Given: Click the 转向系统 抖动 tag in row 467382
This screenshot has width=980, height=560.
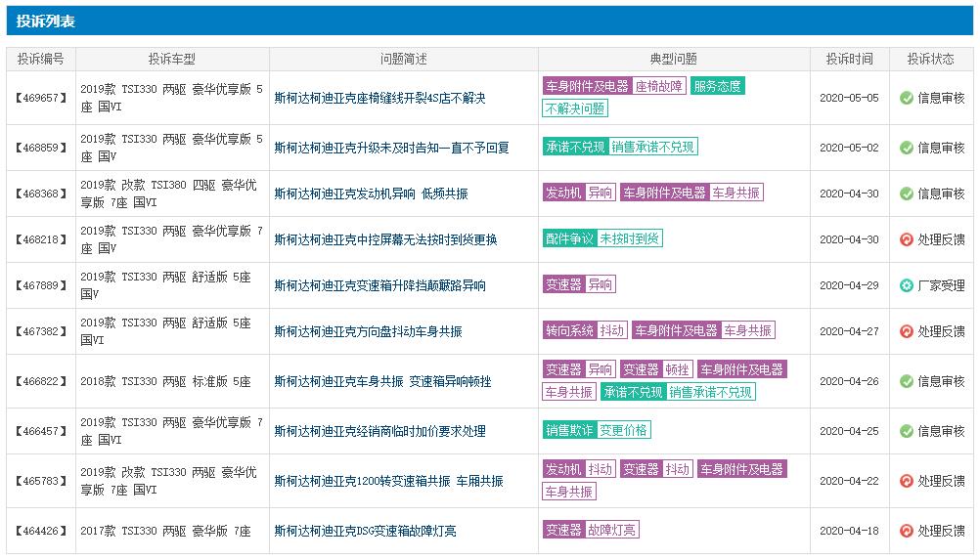Looking at the screenshot, I should 585,330.
